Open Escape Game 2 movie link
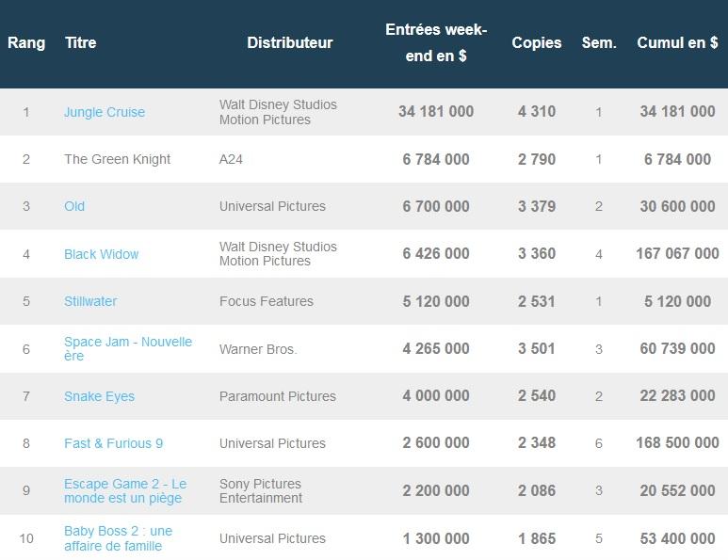The width and height of the screenshot is (728, 560). [x=125, y=491]
